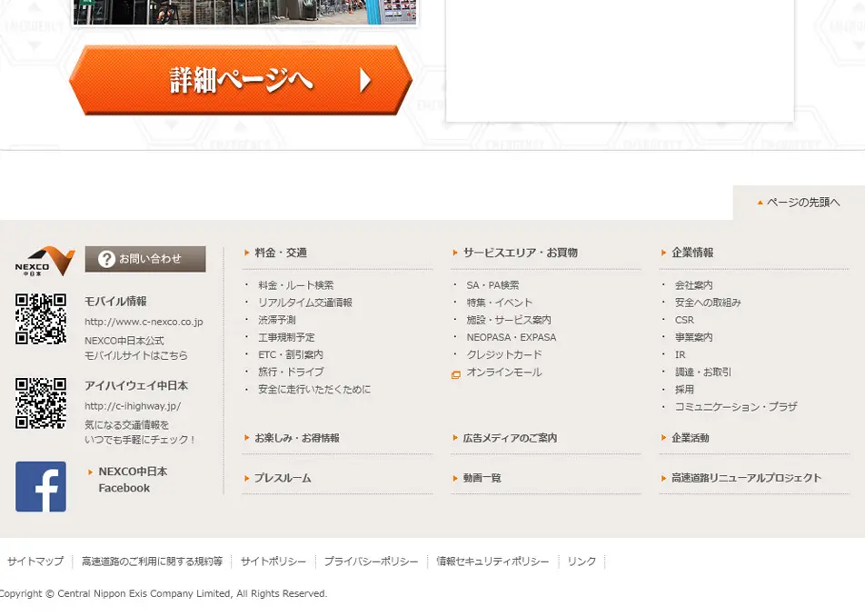Open 旅行・ドライブ link
The height and width of the screenshot is (616, 865).
click(x=291, y=372)
